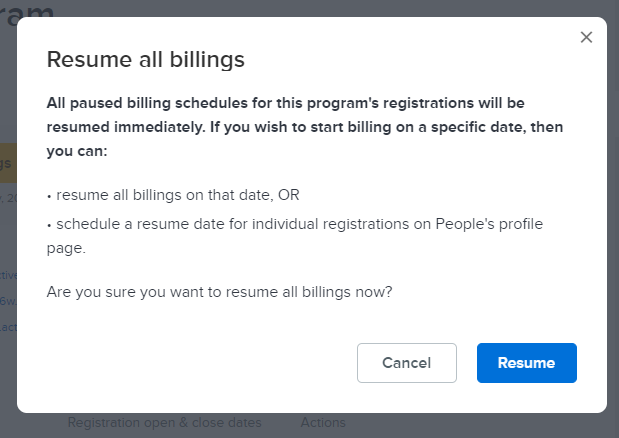The height and width of the screenshot is (438, 619).
Task: Click the partial '.act' link at left edge
Action: pos(8,327)
